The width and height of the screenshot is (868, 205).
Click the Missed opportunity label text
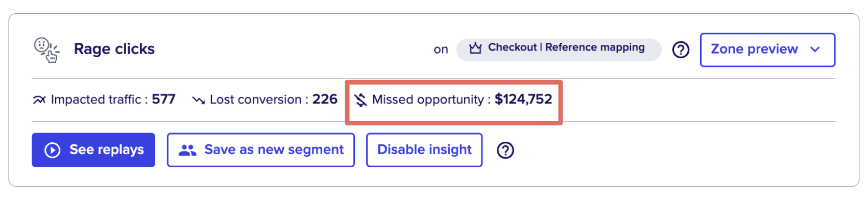(x=428, y=99)
